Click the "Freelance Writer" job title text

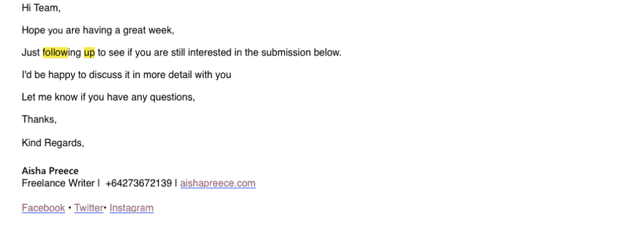58,183
